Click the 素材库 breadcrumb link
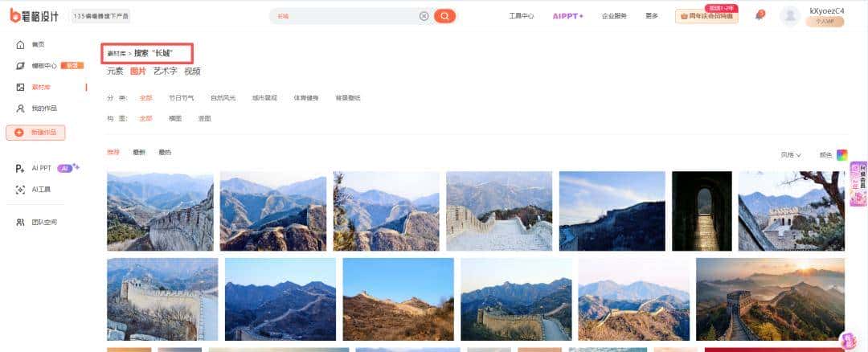The image size is (868, 352). pos(117,54)
